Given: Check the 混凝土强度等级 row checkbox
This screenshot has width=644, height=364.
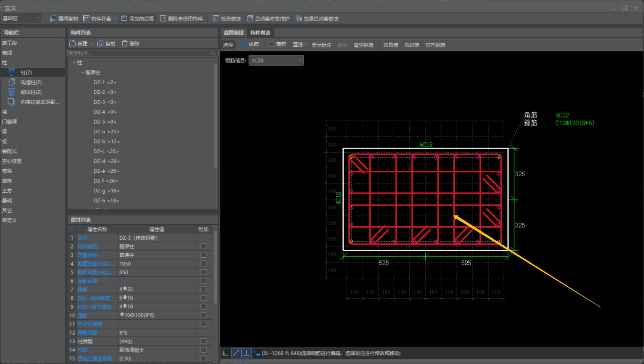Looking at the screenshot, I should [x=203, y=358].
